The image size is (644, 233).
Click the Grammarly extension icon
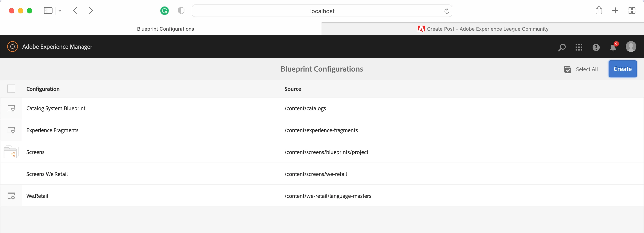point(165,11)
